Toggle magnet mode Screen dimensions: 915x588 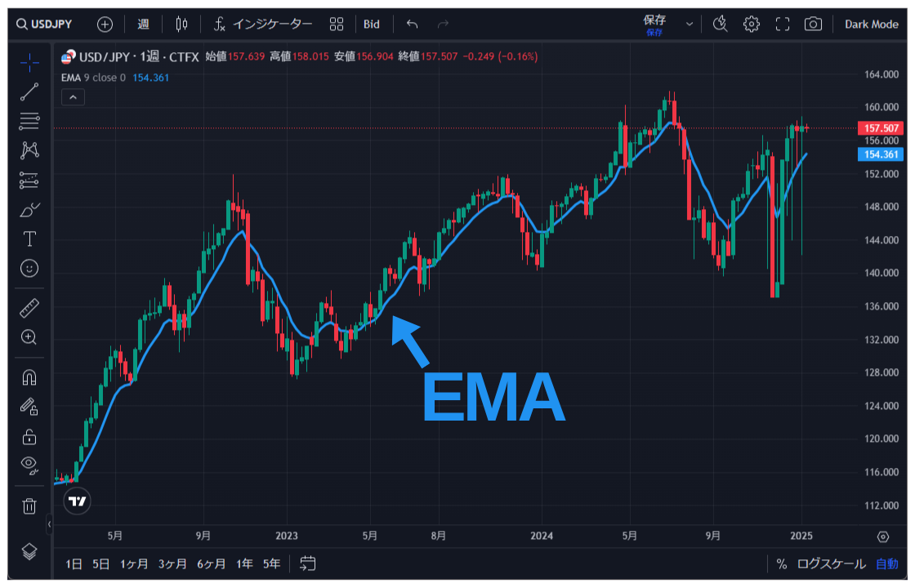pos(29,377)
